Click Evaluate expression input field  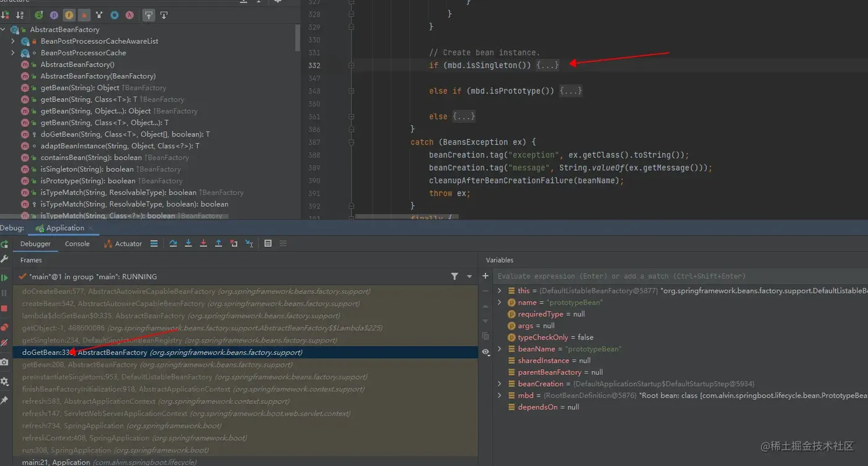682,276
